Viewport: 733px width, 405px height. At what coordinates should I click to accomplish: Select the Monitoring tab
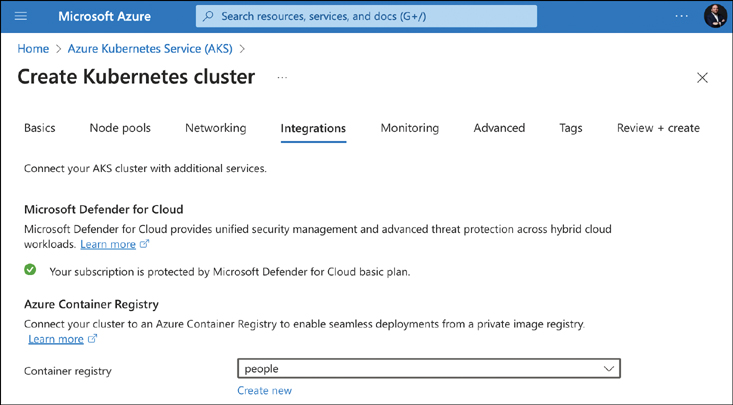click(x=409, y=128)
